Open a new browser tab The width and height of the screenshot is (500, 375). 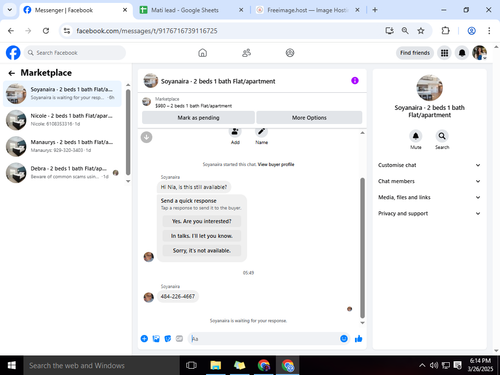click(x=375, y=10)
